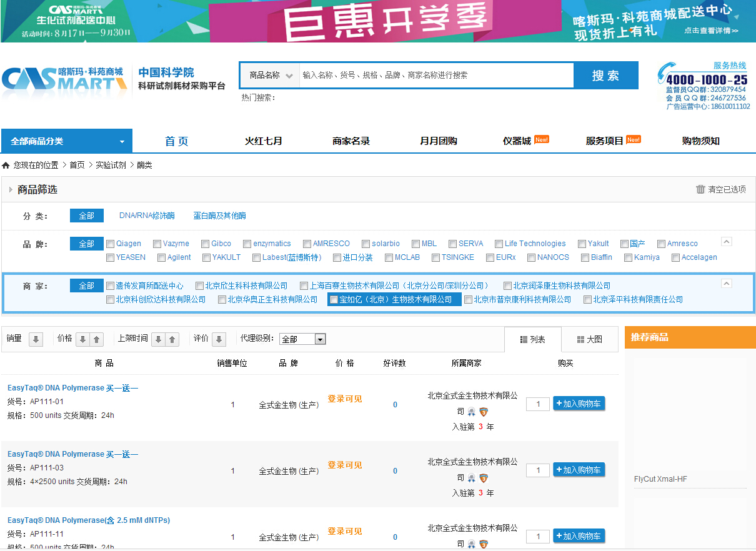This screenshot has height=551, width=756.
Task: Click quantity field for AP111-03
Action: (538, 470)
